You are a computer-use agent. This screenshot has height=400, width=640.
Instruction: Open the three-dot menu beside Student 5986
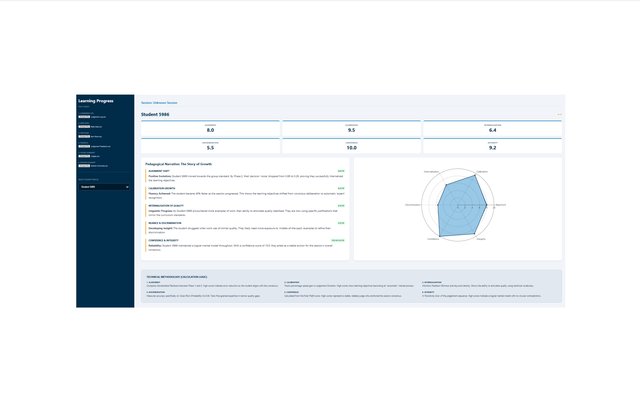pyautogui.click(x=559, y=115)
